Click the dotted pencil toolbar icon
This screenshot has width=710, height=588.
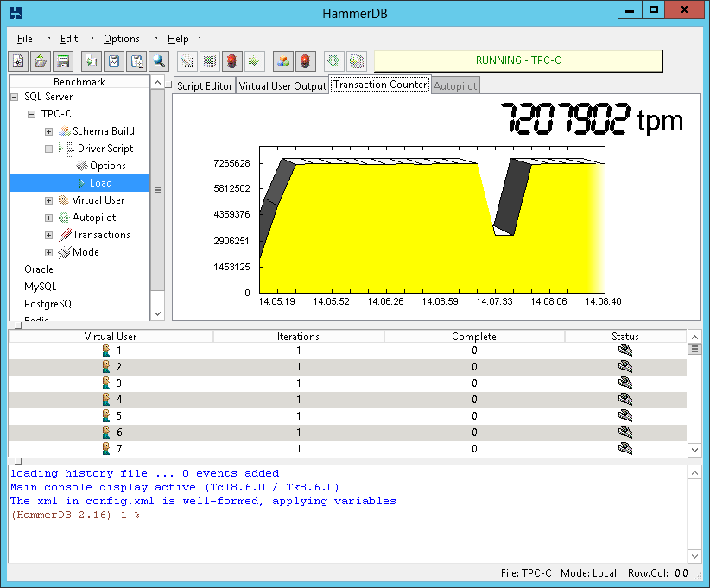187,61
